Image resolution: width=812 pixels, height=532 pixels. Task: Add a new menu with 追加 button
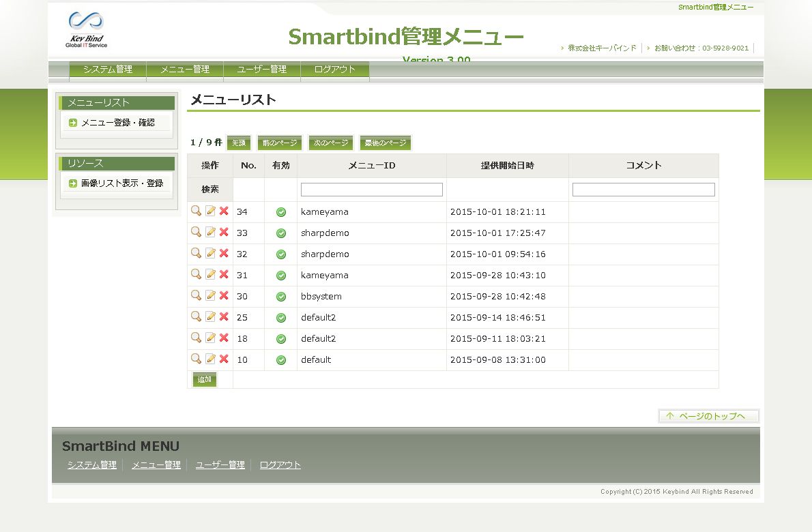tap(205, 379)
